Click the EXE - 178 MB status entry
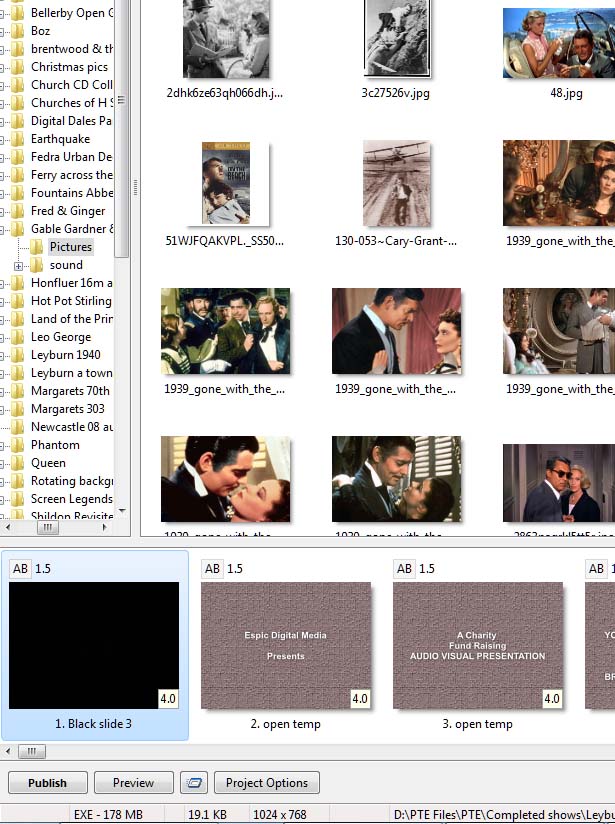Screen dimensions: 615x824 [108, 815]
